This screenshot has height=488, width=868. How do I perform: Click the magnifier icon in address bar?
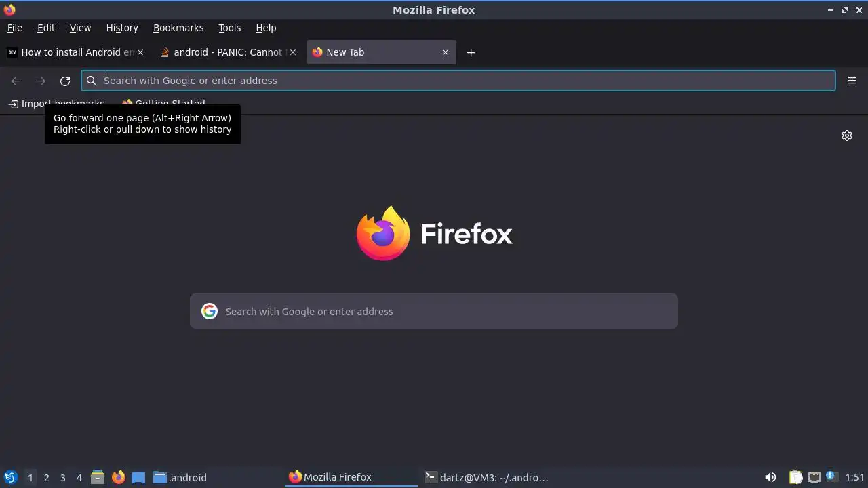[x=92, y=81]
